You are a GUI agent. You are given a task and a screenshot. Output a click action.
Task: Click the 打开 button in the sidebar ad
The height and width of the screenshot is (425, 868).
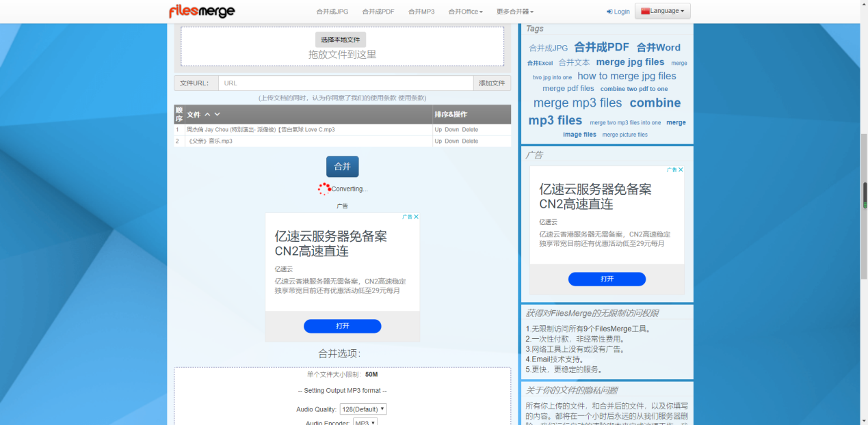(607, 279)
